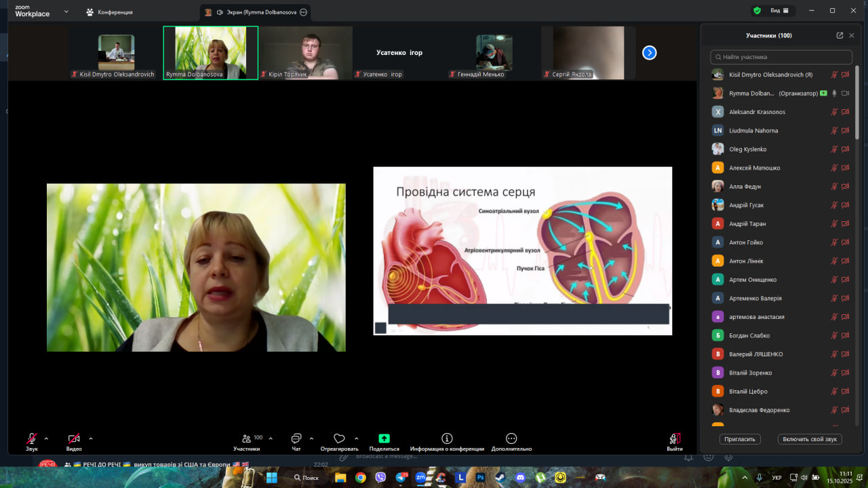Pop out the participants panel
This screenshot has width=868, height=488.
pos(840,35)
